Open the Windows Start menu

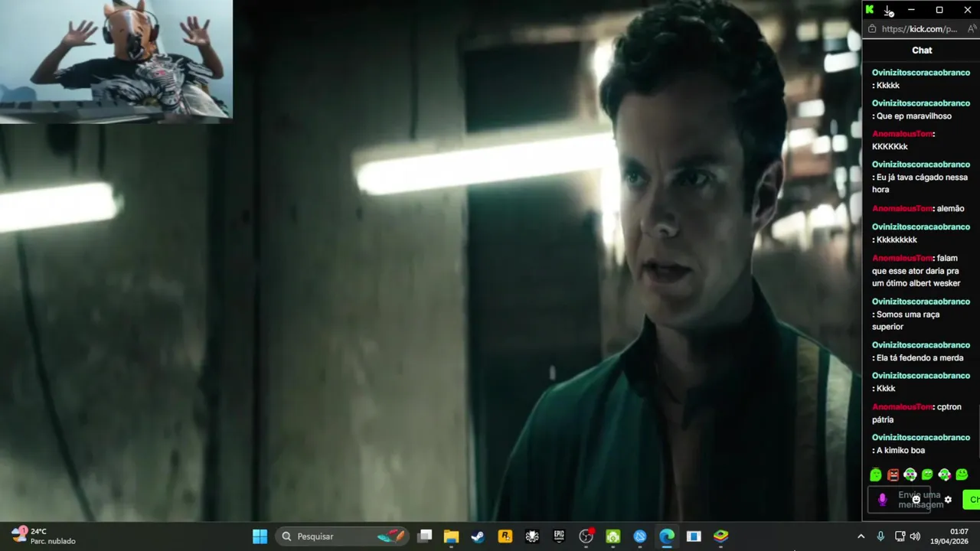tap(260, 536)
